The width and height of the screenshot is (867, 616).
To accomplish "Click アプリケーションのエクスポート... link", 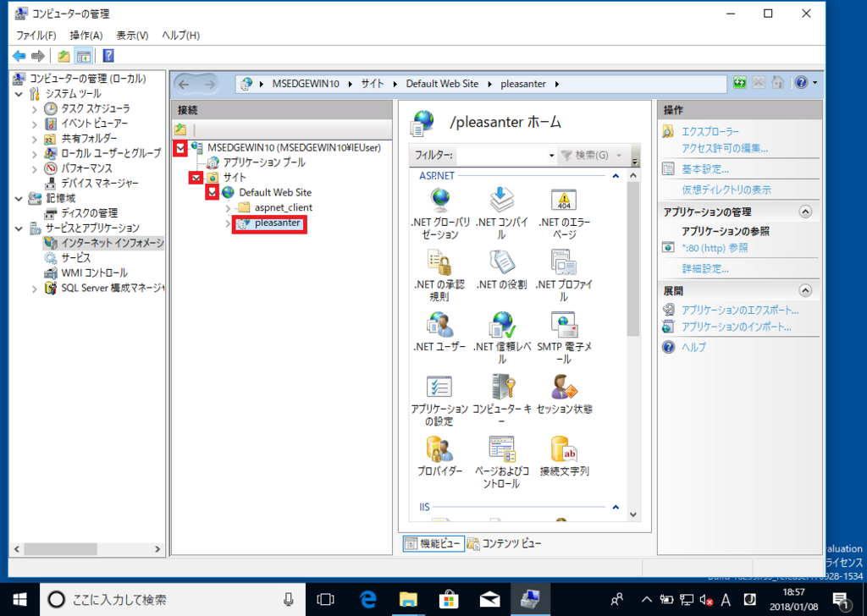I will [740, 311].
